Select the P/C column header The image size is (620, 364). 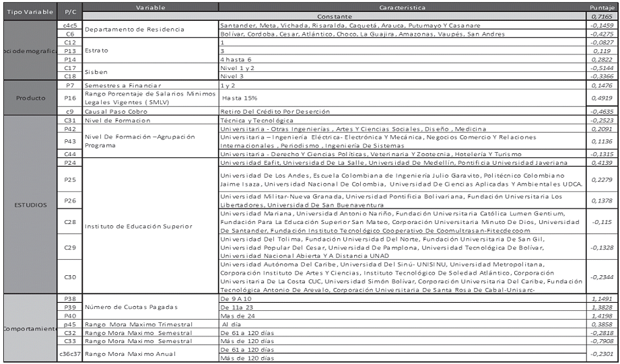point(69,11)
